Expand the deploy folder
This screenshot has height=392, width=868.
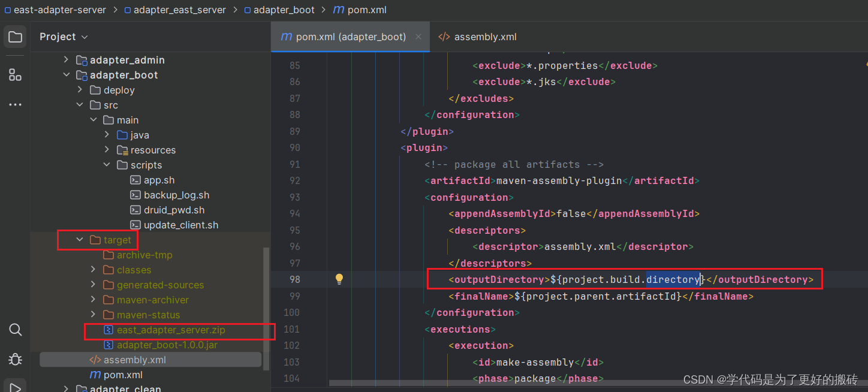coord(80,89)
